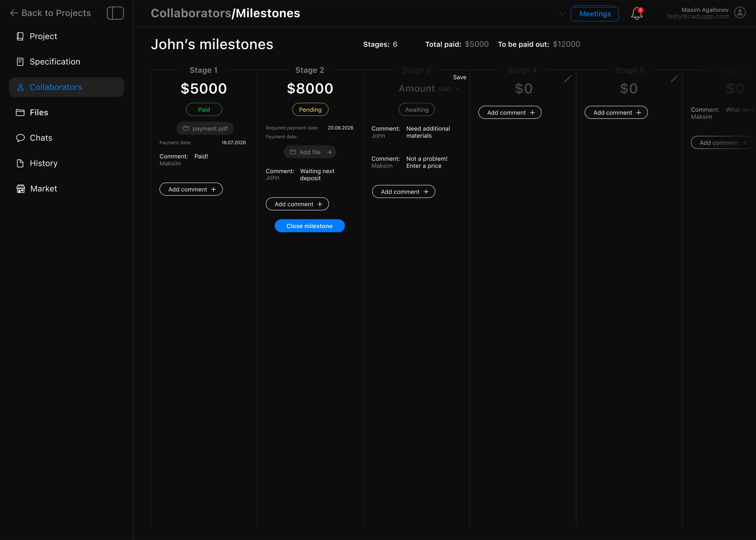This screenshot has height=540, width=756.
Task: Add a comment to Stage 4
Action: pyautogui.click(x=510, y=113)
